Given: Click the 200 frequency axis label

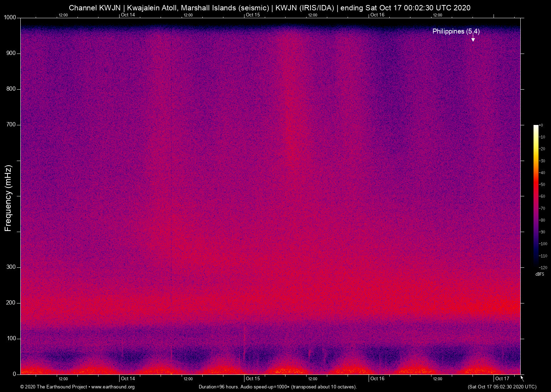Looking at the screenshot, I should tap(11, 303).
